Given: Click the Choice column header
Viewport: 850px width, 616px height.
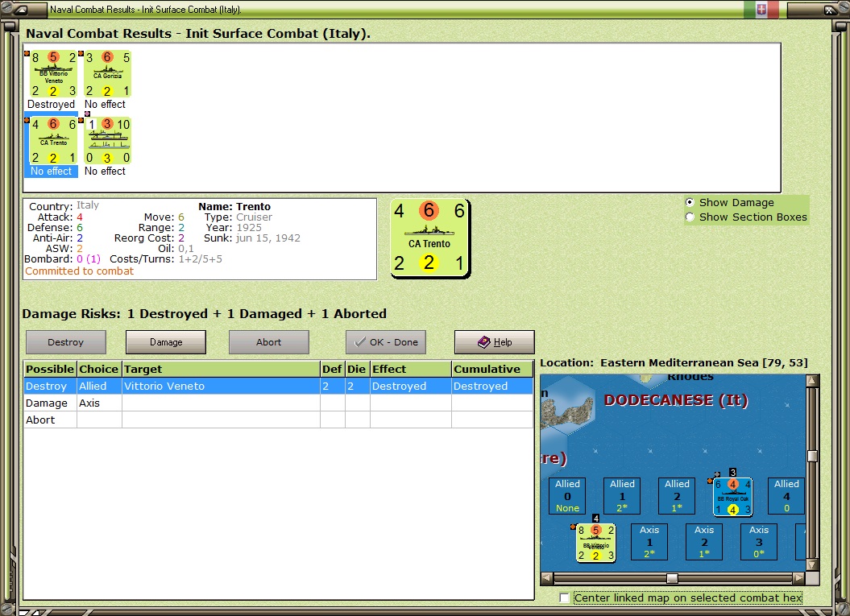Looking at the screenshot, I should [99, 369].
